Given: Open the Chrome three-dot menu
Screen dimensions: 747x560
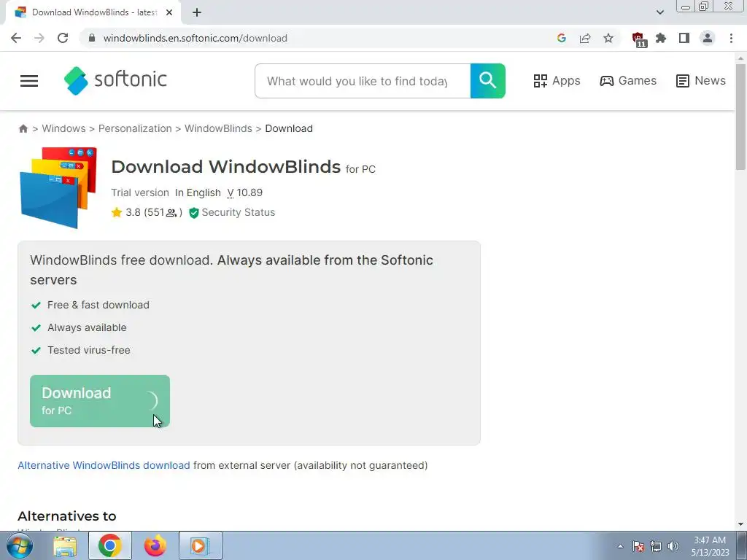Looking at the screenshot, I should (x=731, y=38).
